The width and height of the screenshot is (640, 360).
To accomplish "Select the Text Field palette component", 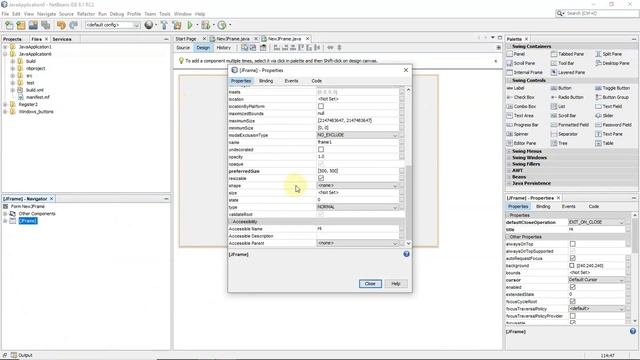I will point(609,107).
